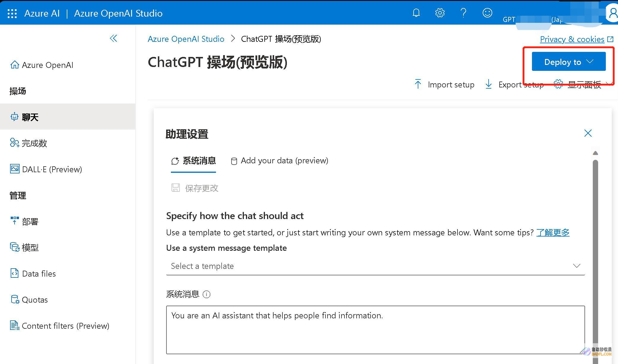618x364 pixels.
Task: Click the Import setup up-arrow icon
Action: click(x=418, y=84)
